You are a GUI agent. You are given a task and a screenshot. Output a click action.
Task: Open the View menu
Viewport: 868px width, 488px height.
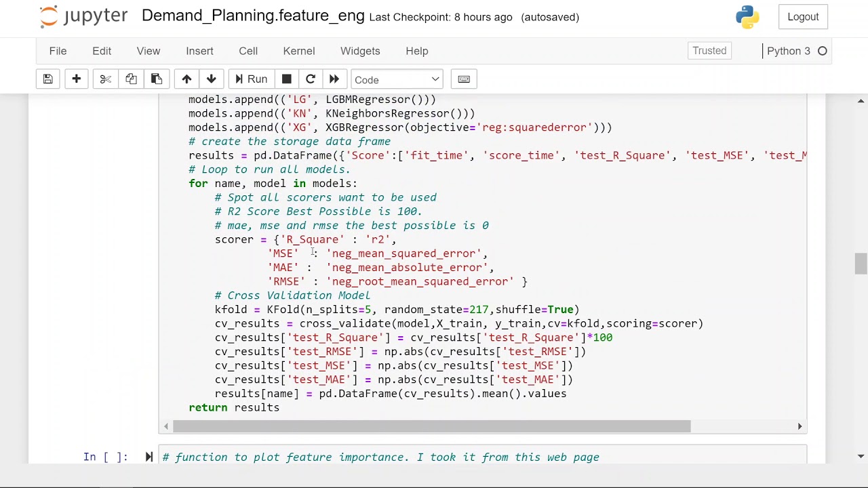[x=149, y=51]
